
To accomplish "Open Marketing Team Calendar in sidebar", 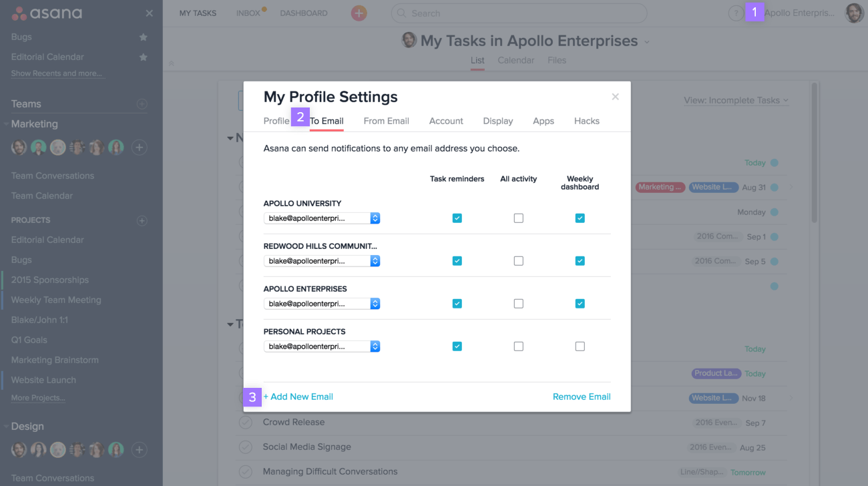I will (41, 196).
